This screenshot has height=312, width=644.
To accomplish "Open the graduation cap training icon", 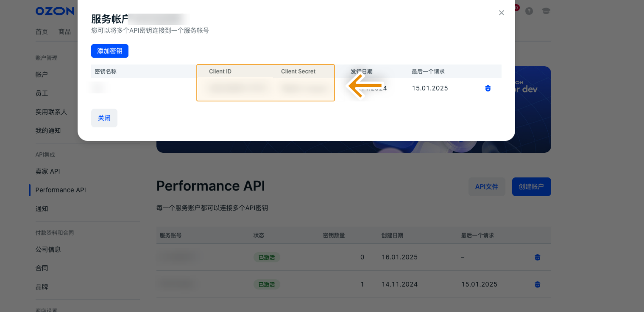I will 546,11.
